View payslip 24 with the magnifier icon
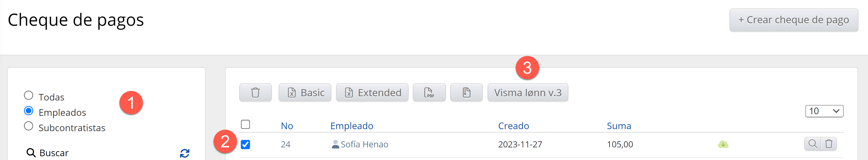868x160 pixels. tap(812, 144)
